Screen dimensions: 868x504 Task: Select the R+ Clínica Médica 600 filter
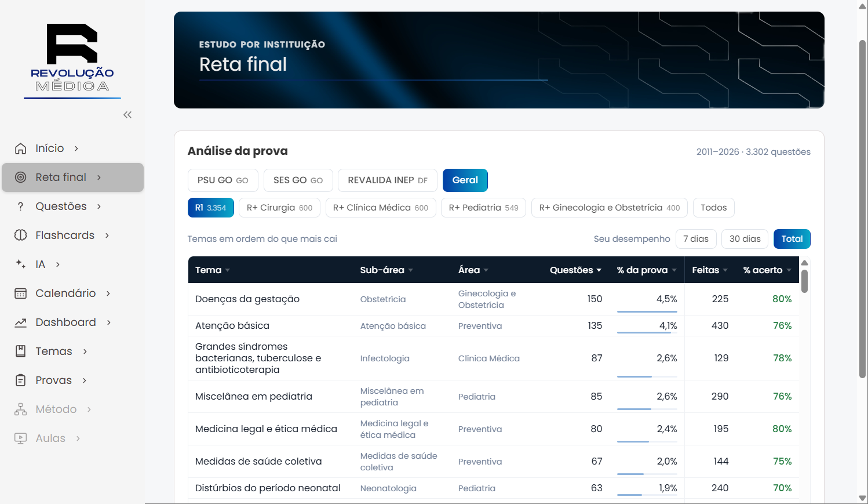click(381, 208)
